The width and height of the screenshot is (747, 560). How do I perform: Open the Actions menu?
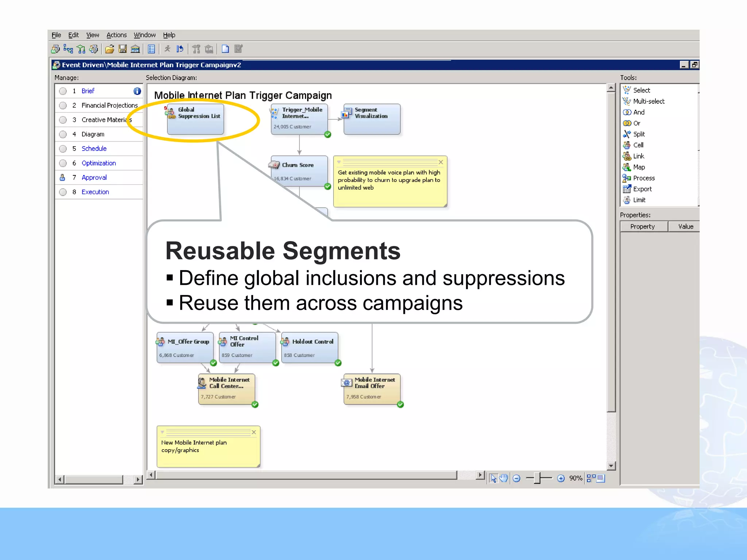116,35
